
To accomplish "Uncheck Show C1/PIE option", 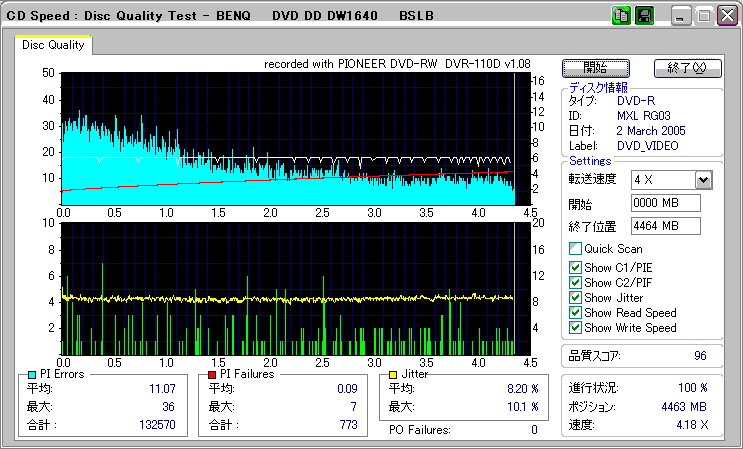I will (x=575, y=267).
